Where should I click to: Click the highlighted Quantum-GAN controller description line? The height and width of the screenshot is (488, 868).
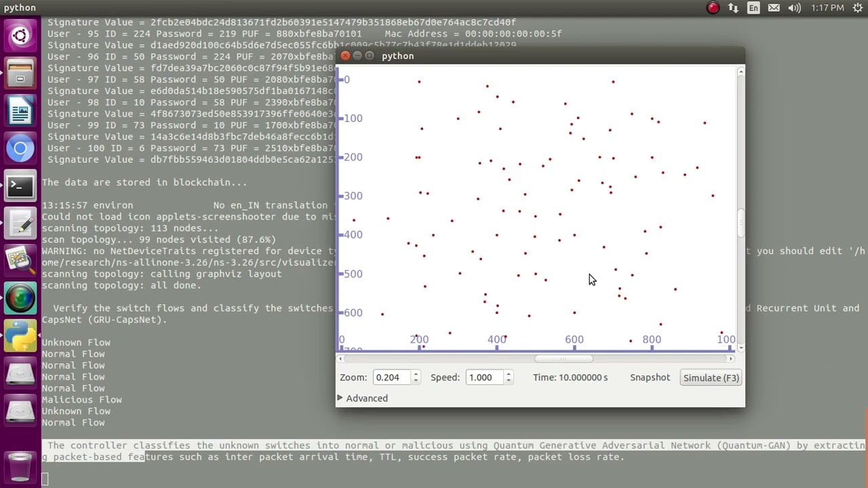pos(453,451)
